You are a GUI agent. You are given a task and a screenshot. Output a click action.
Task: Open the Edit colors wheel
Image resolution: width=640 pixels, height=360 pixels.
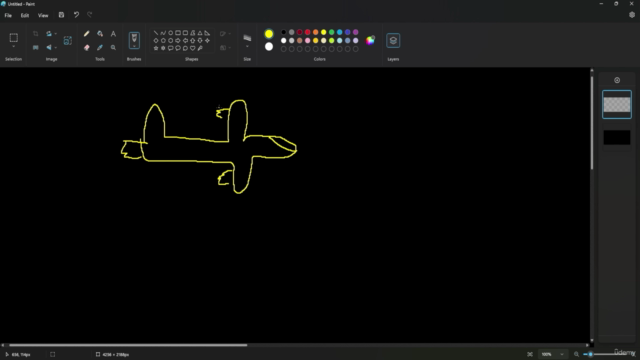(370, 40)
